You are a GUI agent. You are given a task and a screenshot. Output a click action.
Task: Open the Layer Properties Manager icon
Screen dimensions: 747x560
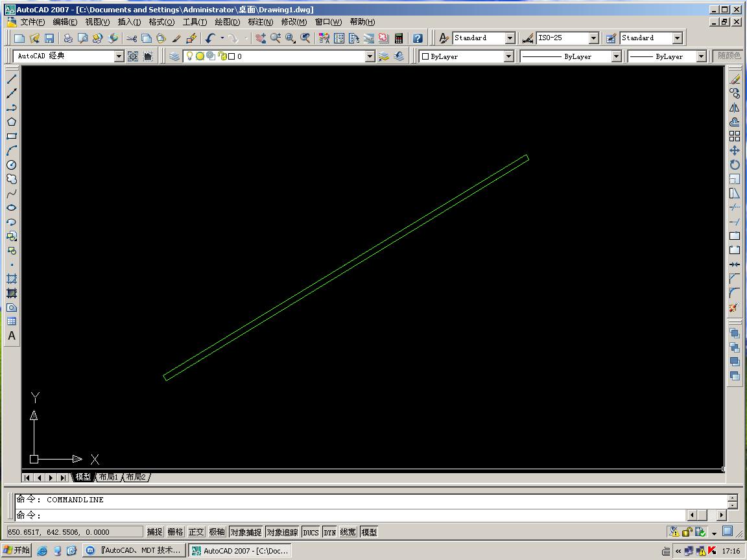point(174,56)
